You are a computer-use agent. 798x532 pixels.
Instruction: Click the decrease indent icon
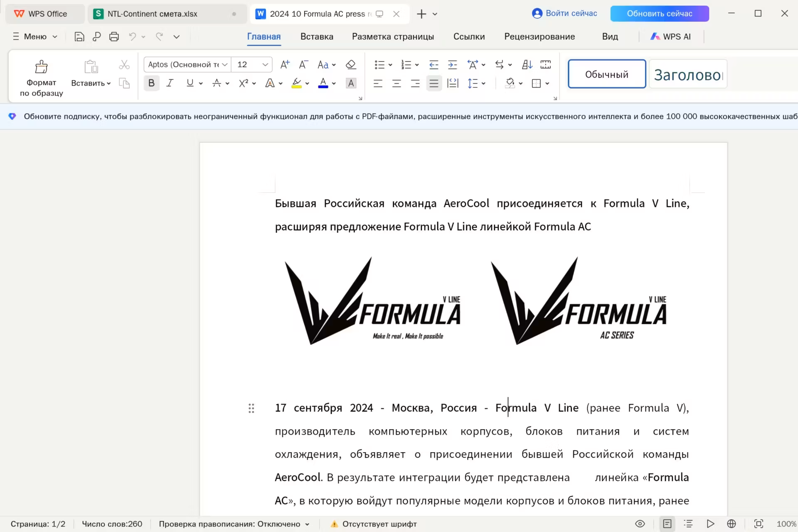point(433,64)
